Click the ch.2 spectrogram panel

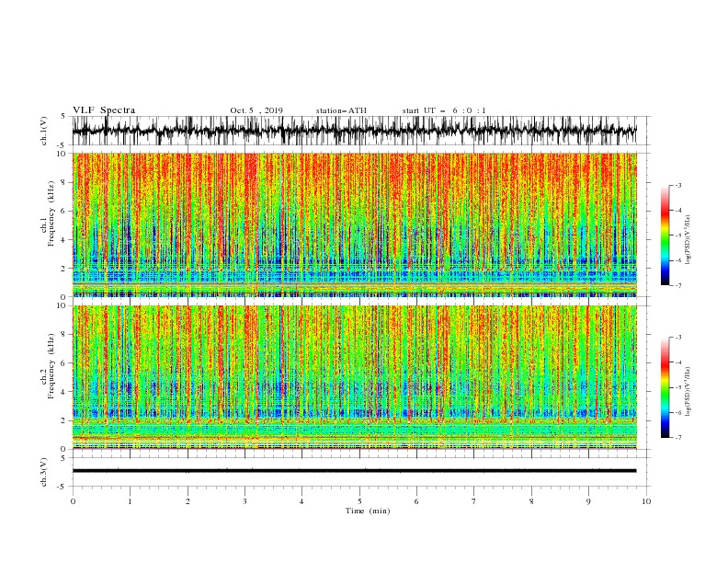pyautogui.click(x=354, y=377)
